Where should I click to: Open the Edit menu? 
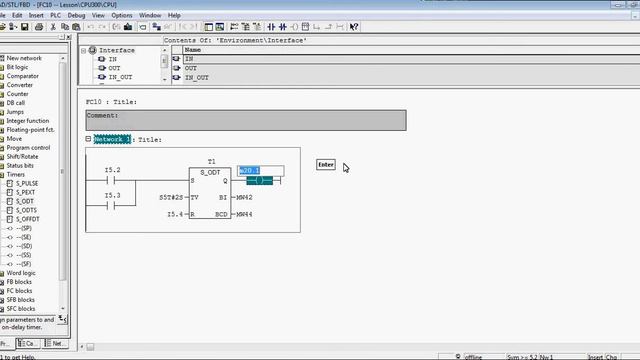(17, 16)
